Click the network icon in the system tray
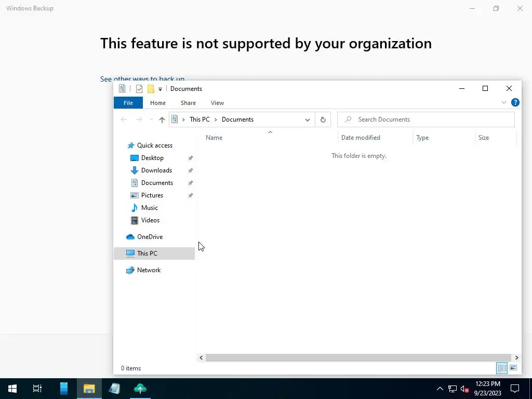Image resolution: width=532 pixels, height=399 pixels. coord(453,389)
